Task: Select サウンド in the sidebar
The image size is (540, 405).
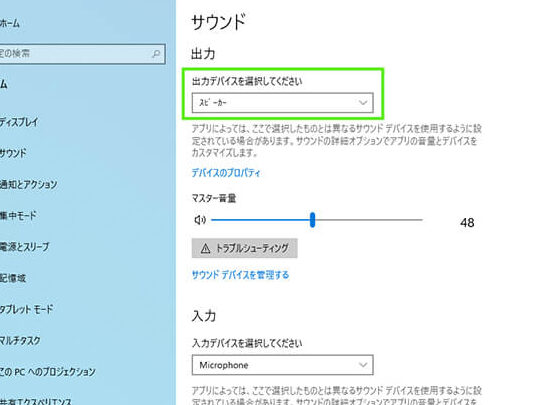Action: (x=13, y=153)
